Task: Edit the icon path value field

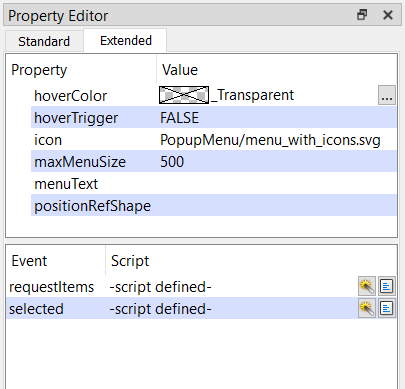Action: [277, 140]
